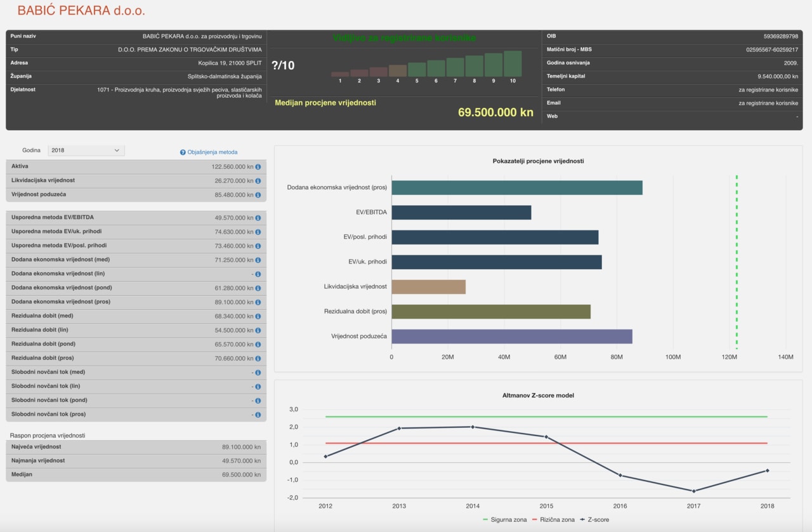Click info icon for Rezidualna dobit (lin)
The image size is (812, 532).
258,330
